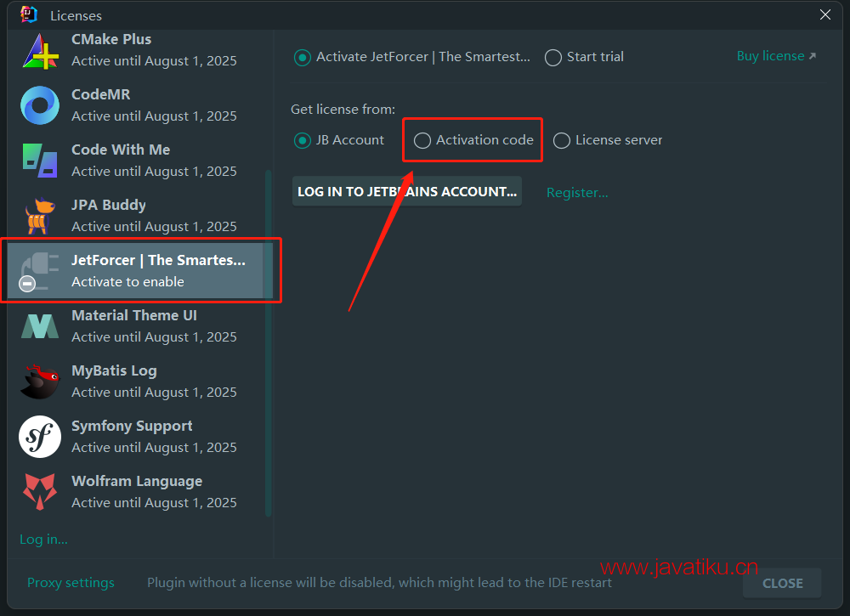The width and height of the screenshot is (850, 616).
Task: Click 'Active until' date under JPA Buddy
Action: point(154,227)
